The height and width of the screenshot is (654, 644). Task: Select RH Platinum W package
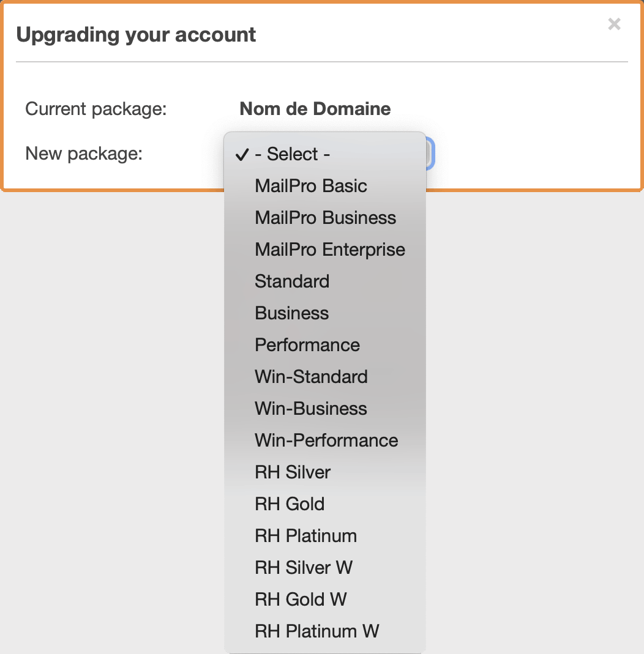(x=324, y=631)
